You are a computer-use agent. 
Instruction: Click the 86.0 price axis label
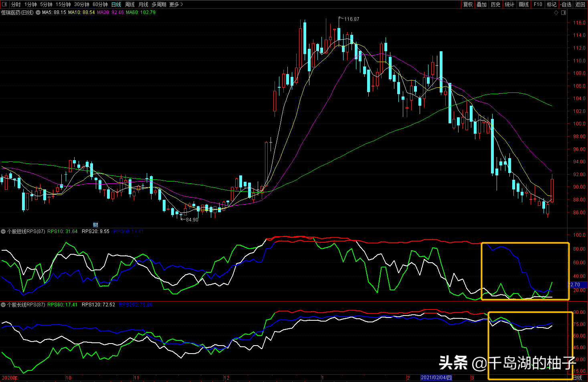[x=579, y=213]
